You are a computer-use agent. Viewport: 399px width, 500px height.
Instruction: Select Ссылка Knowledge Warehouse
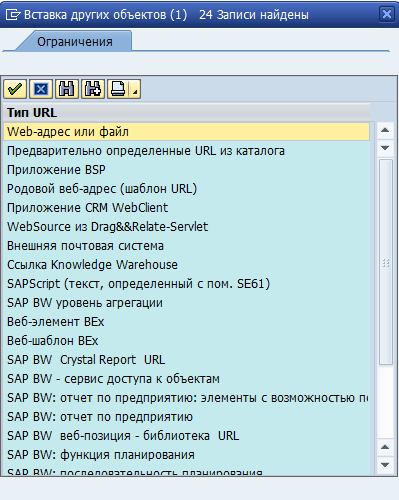[187, 265]
